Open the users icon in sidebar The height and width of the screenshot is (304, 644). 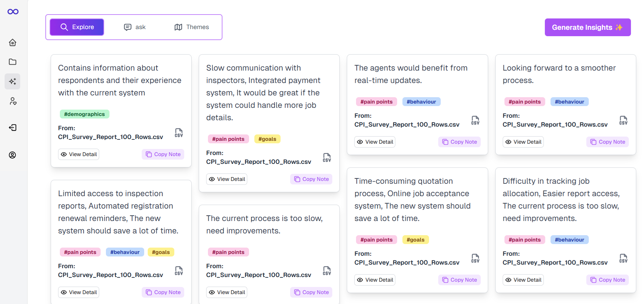pyautogui.click(x=13, y=101)
